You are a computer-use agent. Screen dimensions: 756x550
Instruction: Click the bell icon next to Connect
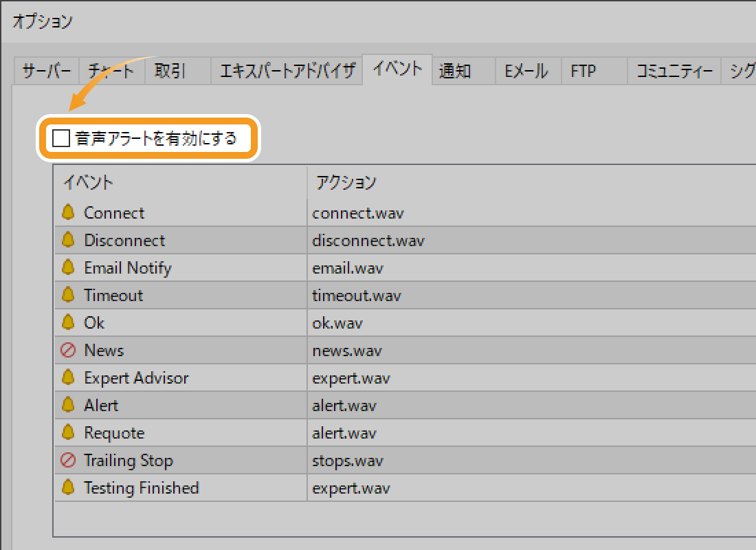click(67, 212)
